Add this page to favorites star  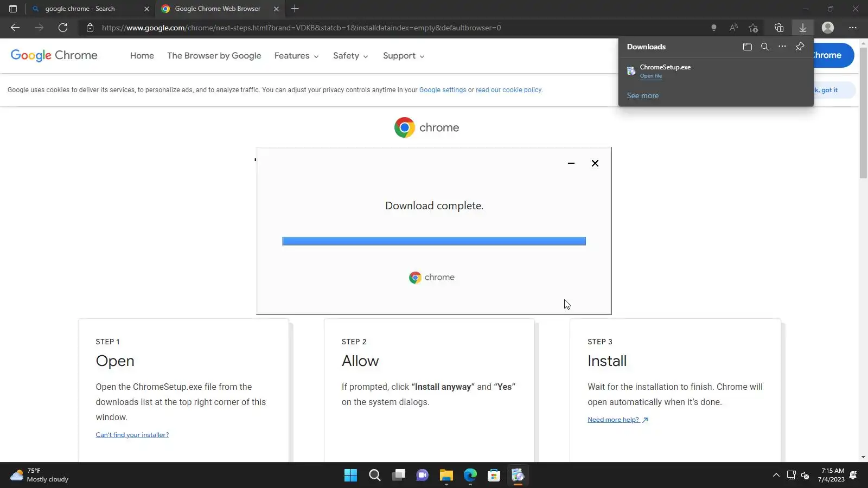pos(753,28)
